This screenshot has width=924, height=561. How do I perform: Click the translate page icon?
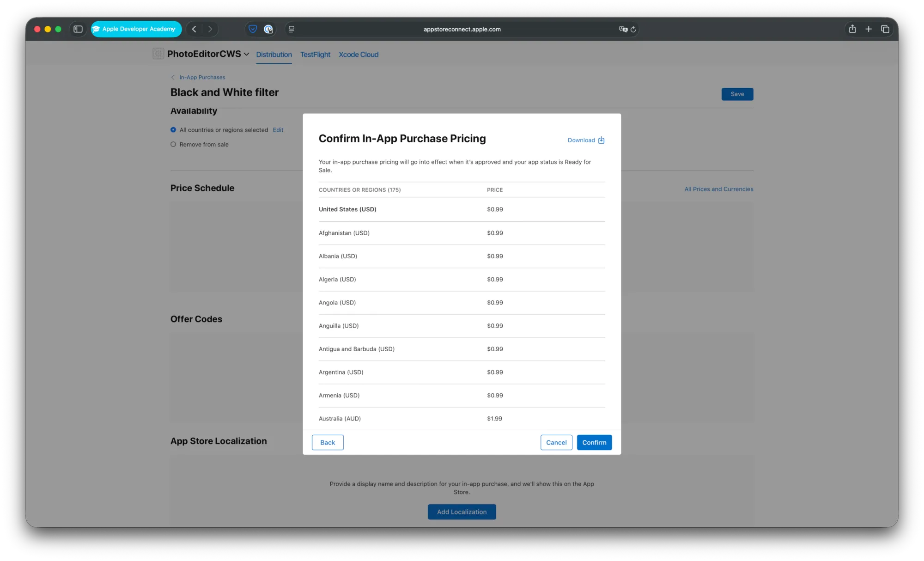[623, 29]
